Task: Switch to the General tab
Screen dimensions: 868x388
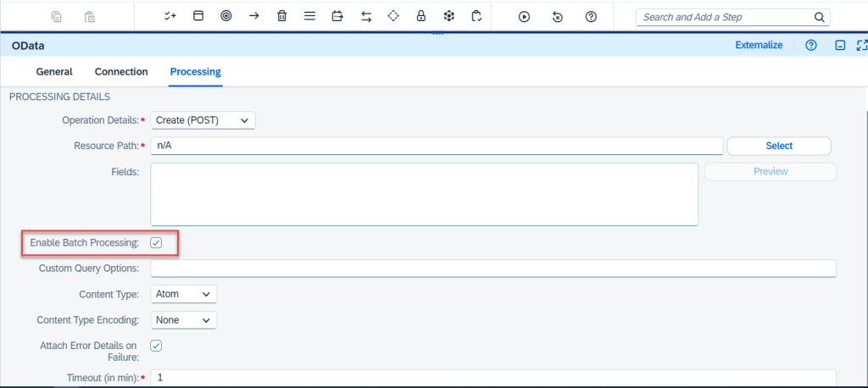Action: [54, 72]
